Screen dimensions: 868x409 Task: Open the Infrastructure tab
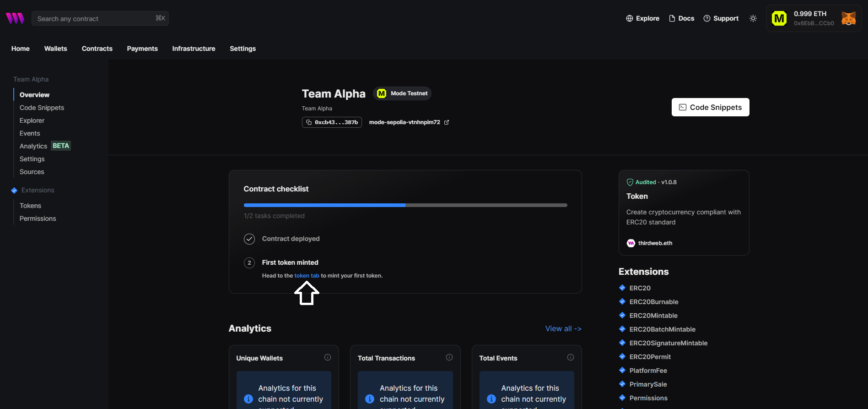pos(194,49)
